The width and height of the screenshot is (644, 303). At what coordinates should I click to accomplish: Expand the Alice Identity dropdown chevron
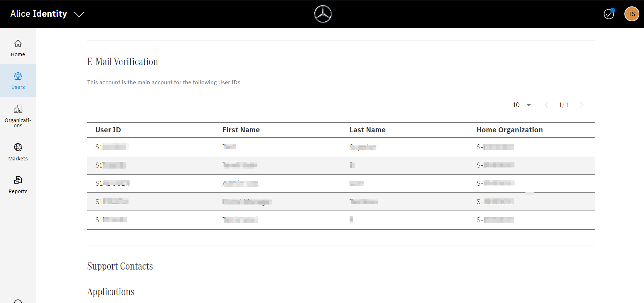click(x=79, y=14)
